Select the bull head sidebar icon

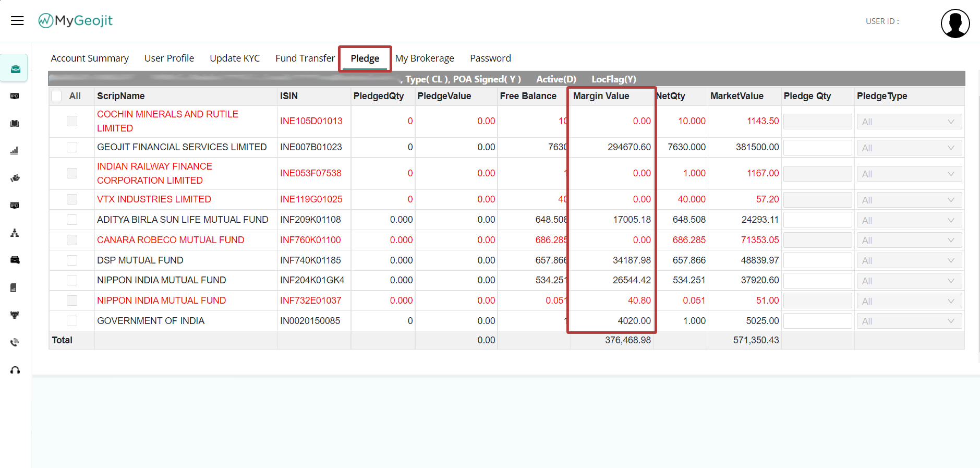coord(15,315)
